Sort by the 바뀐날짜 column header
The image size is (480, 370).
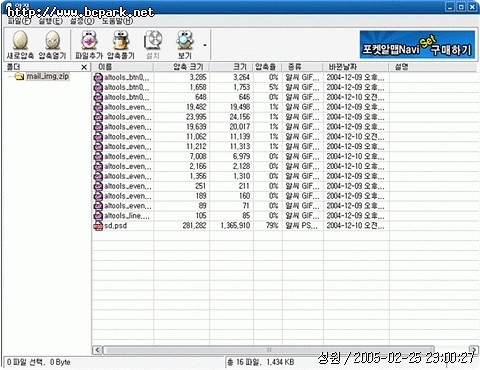pos(356,67)
